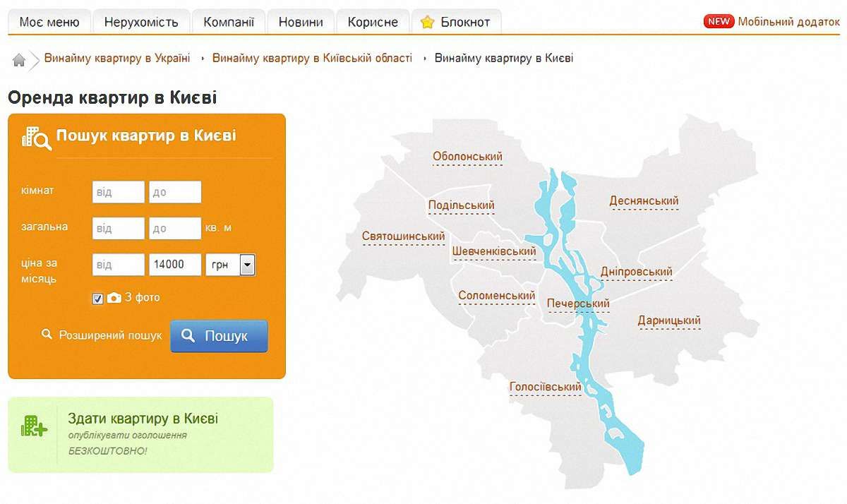The image size is (847, 504).
Task: Open the грн currency dropdown
Action: (x=230, y=265)
